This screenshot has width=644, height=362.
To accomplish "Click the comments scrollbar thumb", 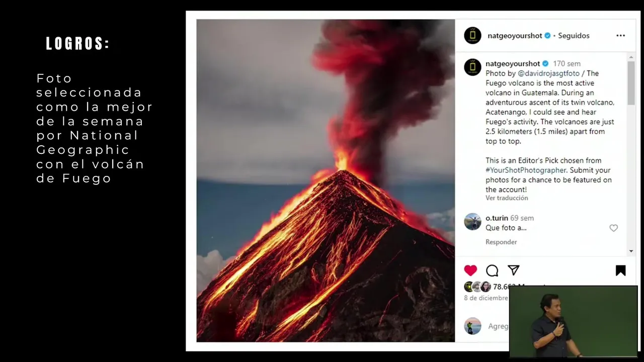I will pos(631,83).
